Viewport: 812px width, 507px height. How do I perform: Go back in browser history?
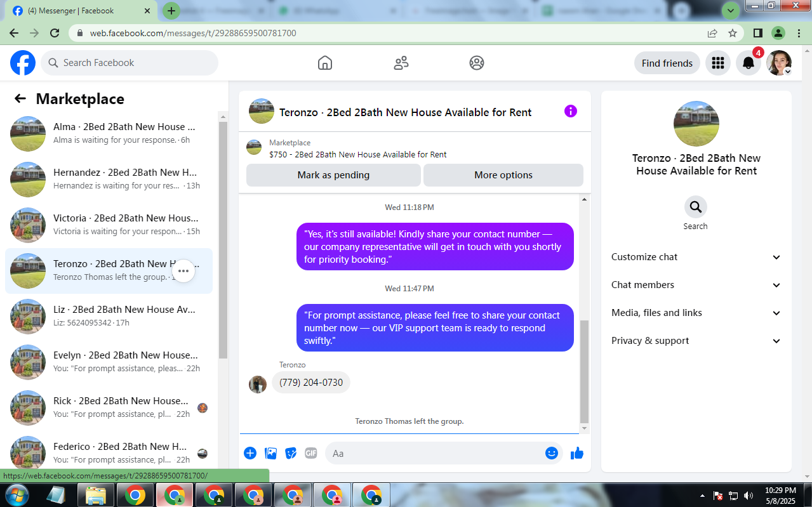(14, 33)
